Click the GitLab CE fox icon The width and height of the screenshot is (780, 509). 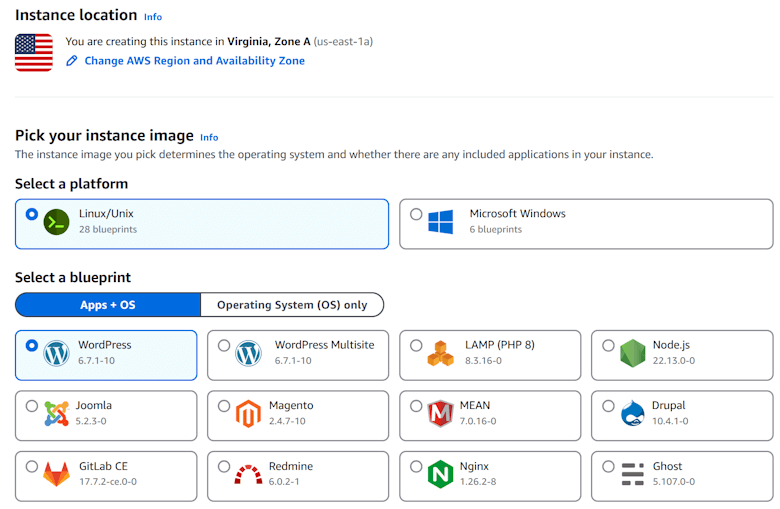click(x=56, y=474)
